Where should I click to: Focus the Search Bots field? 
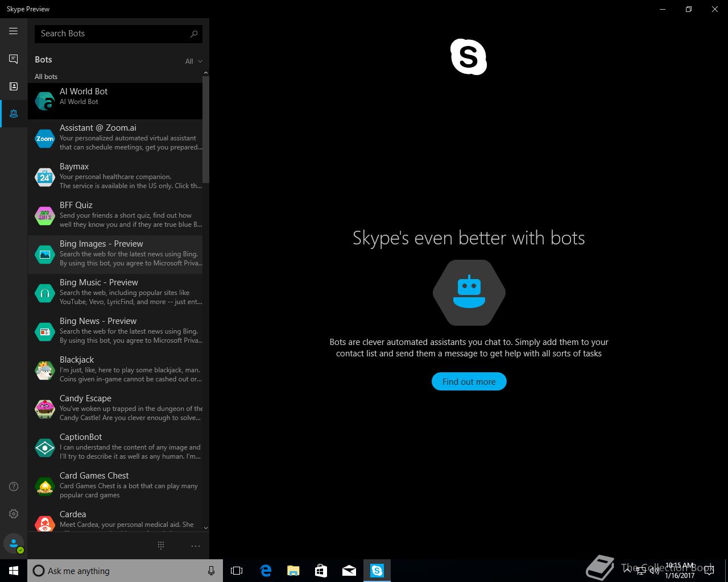point(118,34)
